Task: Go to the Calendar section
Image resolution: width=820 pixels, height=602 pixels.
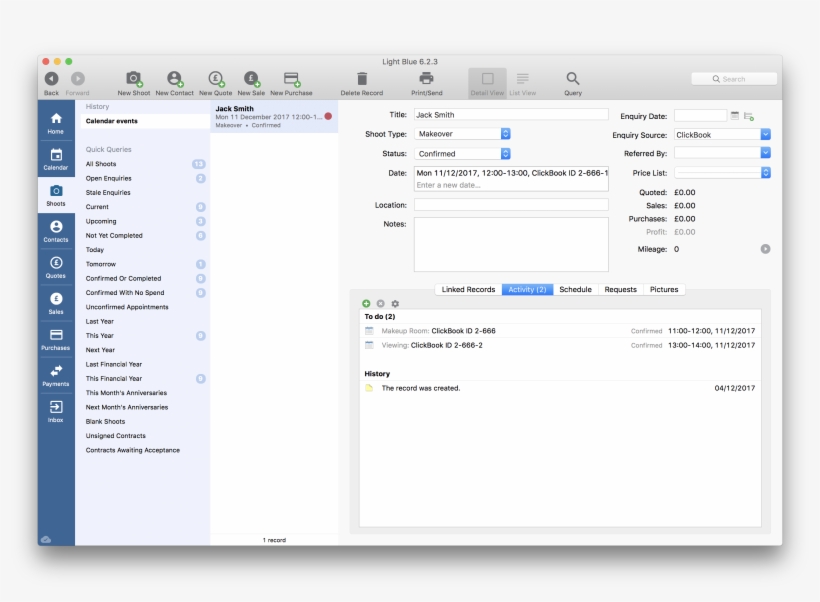Action: click(x=55, y=158)
